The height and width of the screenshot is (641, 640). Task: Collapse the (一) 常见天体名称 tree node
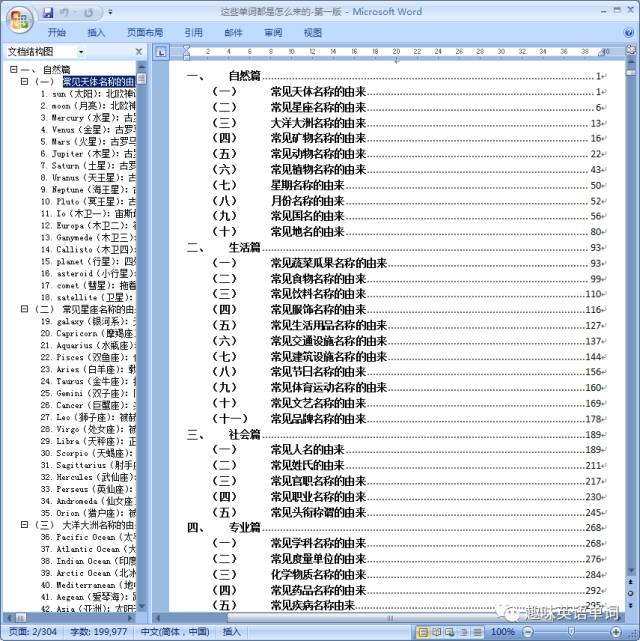click(x=25, y=81)
